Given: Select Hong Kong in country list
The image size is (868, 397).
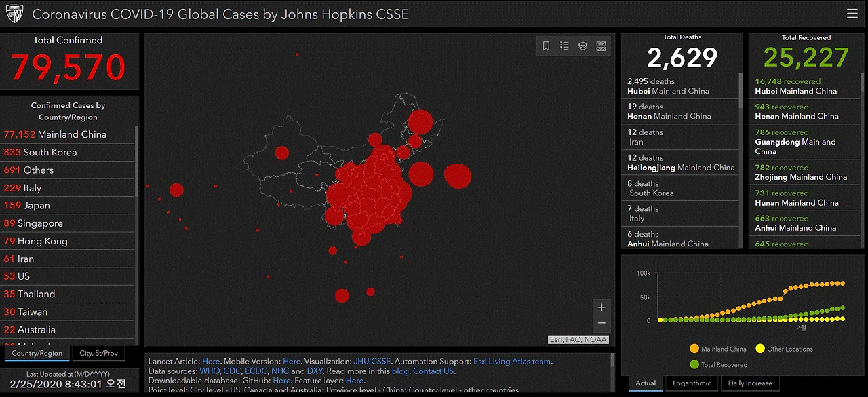Looking at the screenshot, I should tap(68, 240).
